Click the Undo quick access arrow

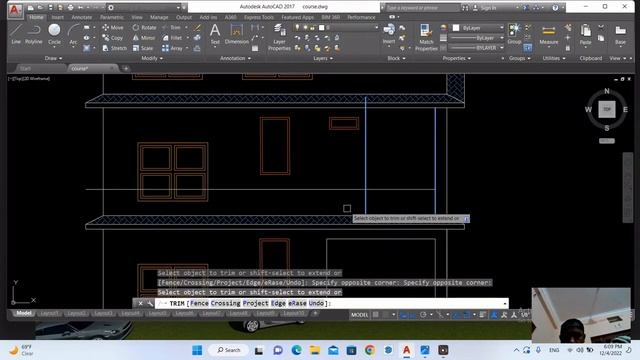pos(81,7)
